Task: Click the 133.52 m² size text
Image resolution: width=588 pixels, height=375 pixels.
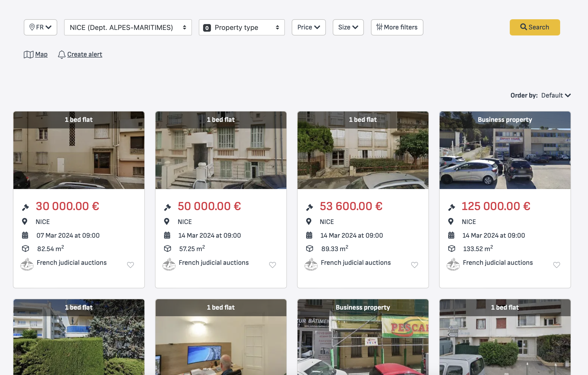Action: 478,248
